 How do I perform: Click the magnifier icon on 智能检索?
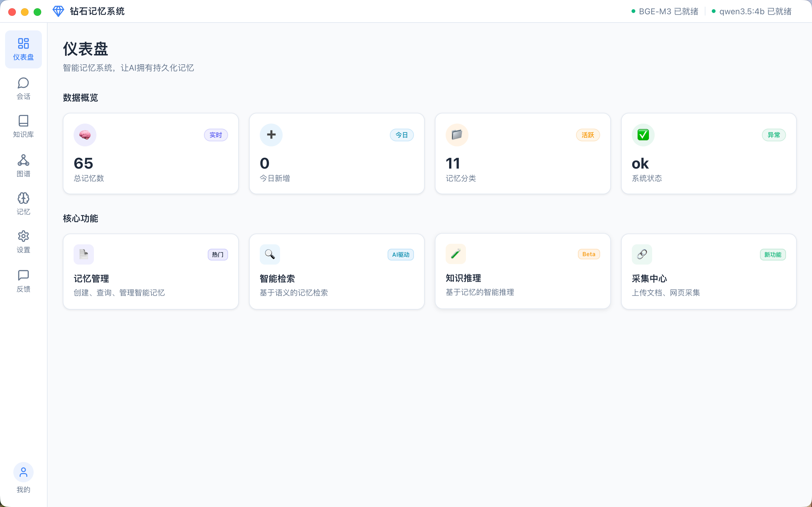270,254
